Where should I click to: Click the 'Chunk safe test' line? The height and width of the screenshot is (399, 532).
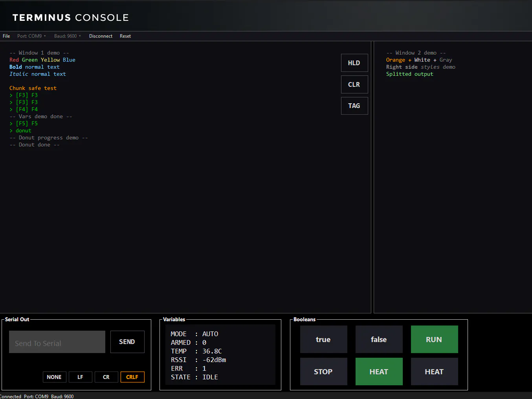click(x=33, y=88)
